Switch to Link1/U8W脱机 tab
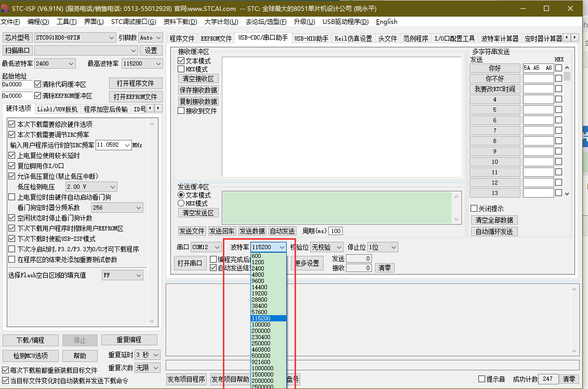The image size is (588, 389). click(57, 109)
